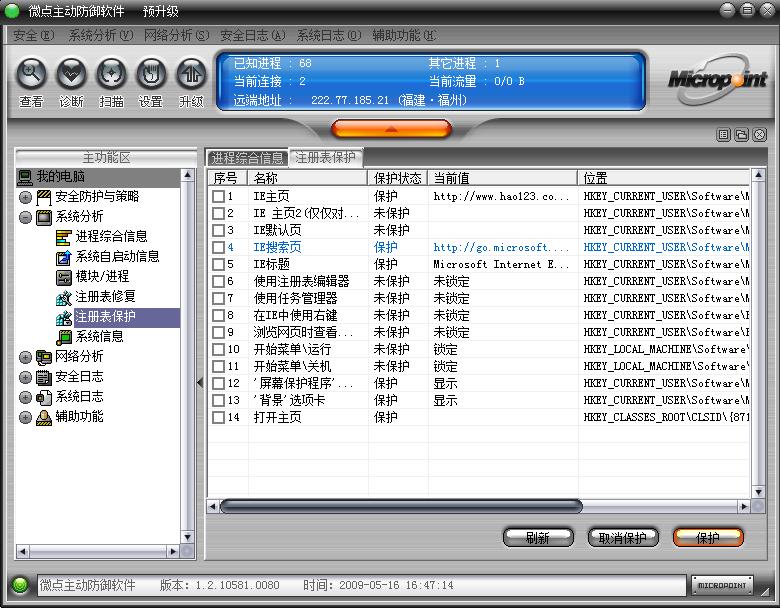Check the 使用任务管理器 checkbox
Image resolution: width=780 pixels, height=608 pixels.
click(x=218, y=298)
